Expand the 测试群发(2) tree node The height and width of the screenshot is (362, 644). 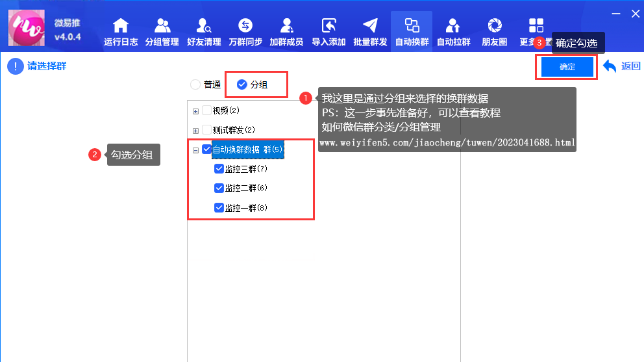pyautogui.click(x=195, y=130)
